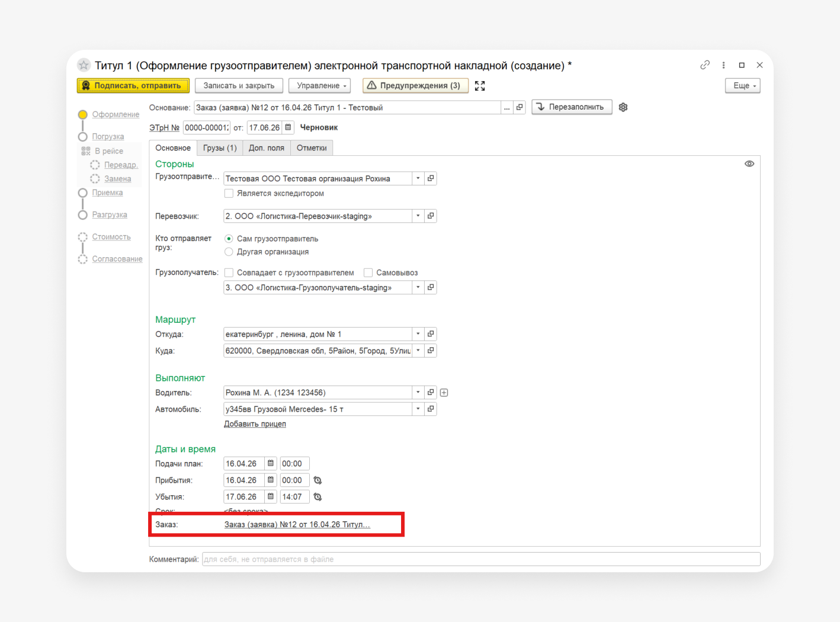Expand the Автомобиль dropdown list
Viewport: 840px width, 622px height.
(x=418, y=409)
